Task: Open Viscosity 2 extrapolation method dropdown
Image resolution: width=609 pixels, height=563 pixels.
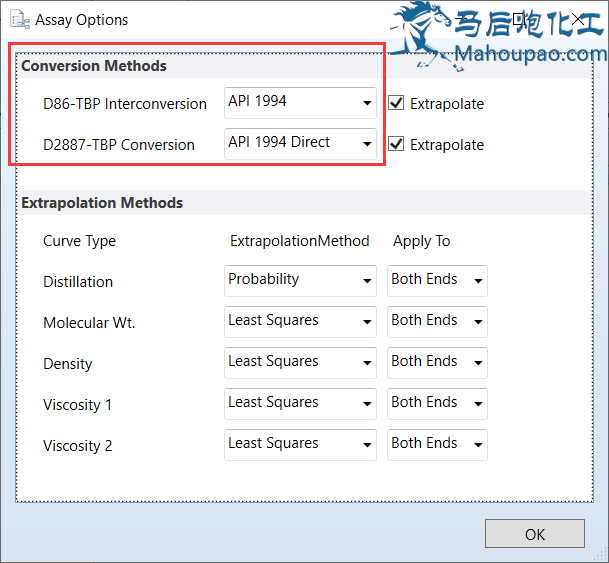Action: tap(300, 445)
